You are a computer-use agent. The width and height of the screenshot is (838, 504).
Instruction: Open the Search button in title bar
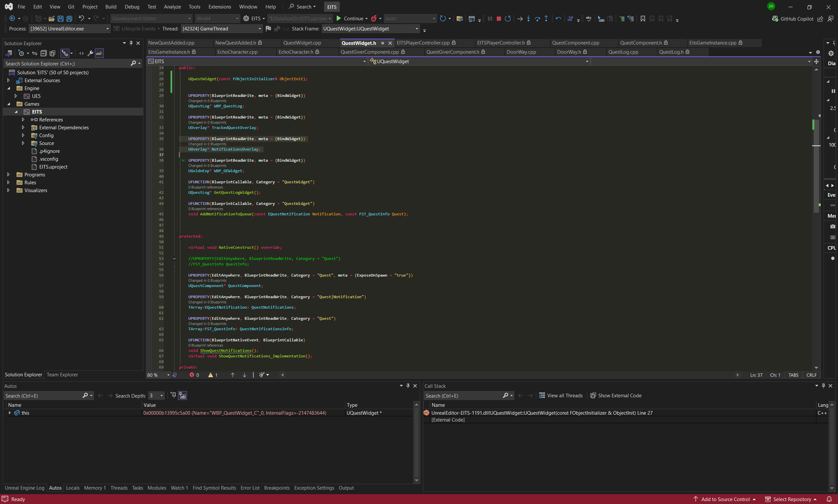(x=302, y=7)
